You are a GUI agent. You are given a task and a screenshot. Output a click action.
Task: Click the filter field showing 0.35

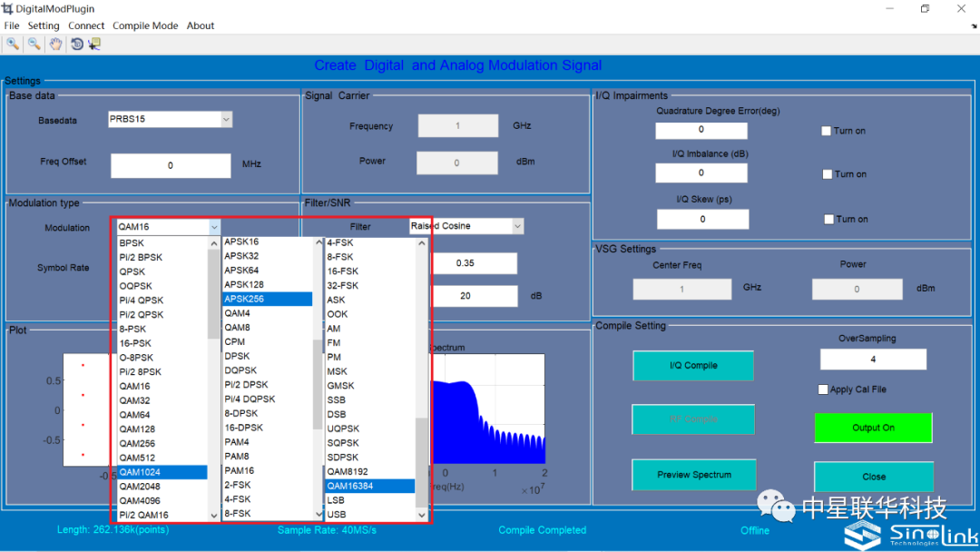(x=475, y=263)
